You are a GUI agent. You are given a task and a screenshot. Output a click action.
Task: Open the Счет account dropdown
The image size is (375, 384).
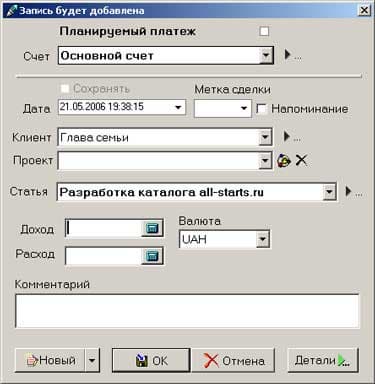click(266, 55)
